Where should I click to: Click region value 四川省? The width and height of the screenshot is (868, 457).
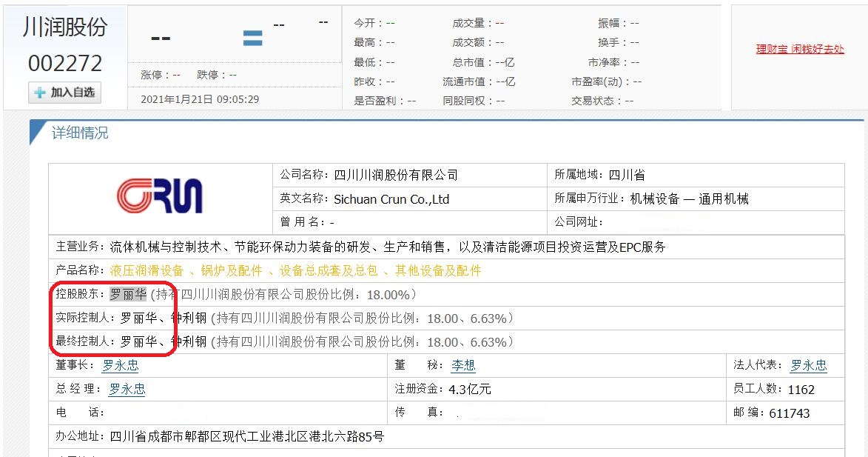pyautogui.click(x=627, y=176)
